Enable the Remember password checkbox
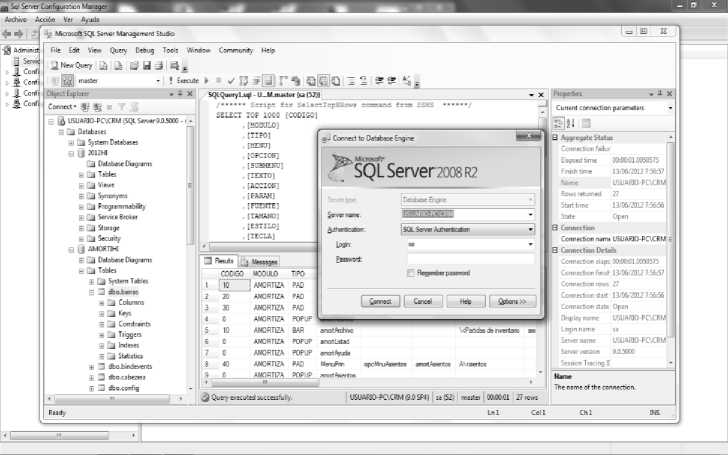The image size is (728, 455). coord(411,272)
